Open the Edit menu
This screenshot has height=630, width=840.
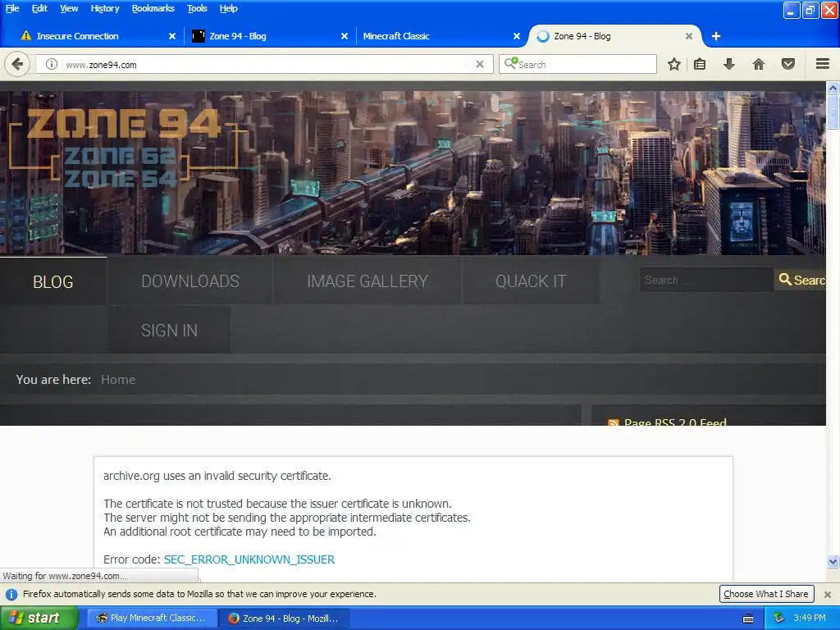coord(39,8)
